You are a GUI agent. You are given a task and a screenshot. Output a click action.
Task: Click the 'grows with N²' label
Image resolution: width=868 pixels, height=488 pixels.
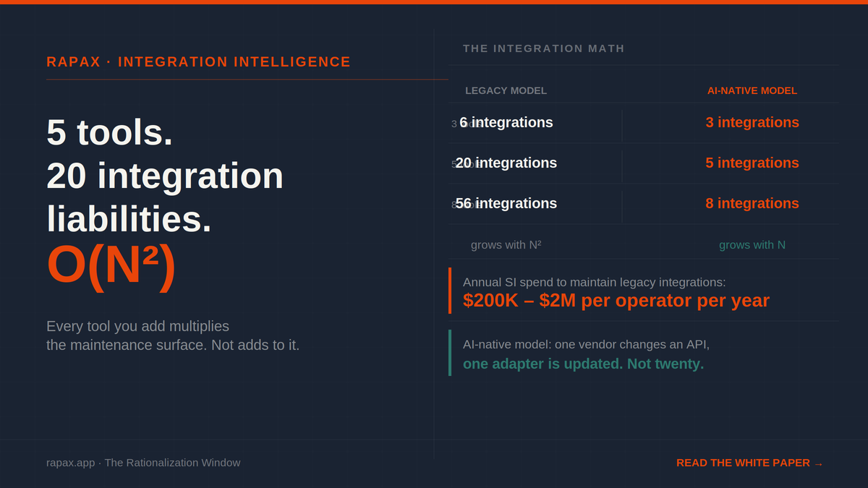pyautogui.click(x=506, y=245)
